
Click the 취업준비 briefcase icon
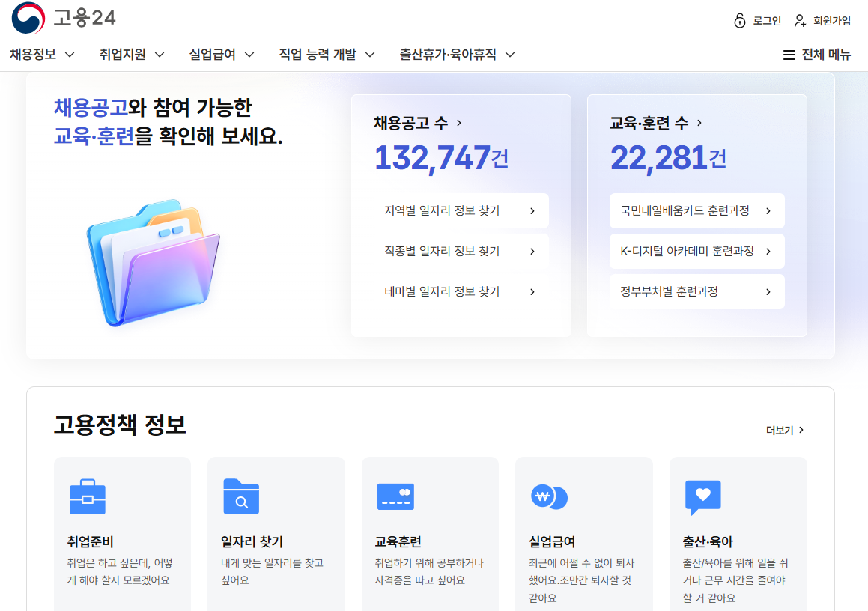(x=88, y=496)
